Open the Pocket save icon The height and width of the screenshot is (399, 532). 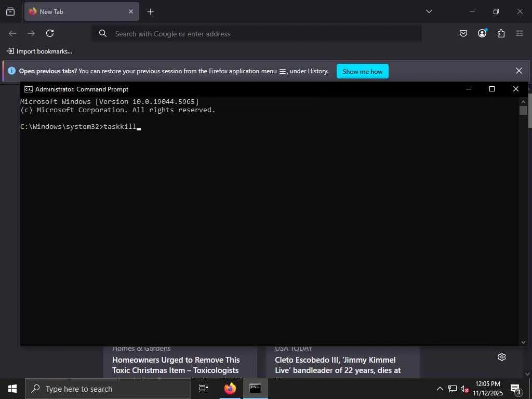[x=463, y=33]
